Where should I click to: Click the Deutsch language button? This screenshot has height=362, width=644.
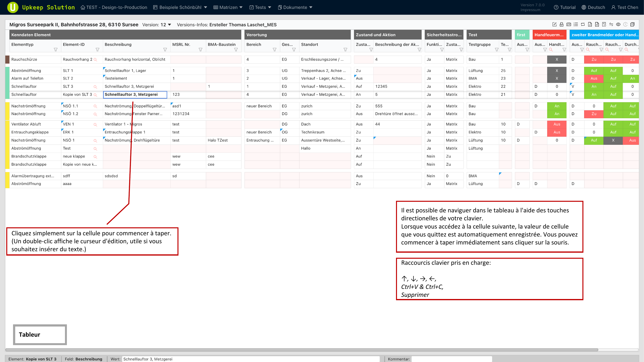[593, 7]
